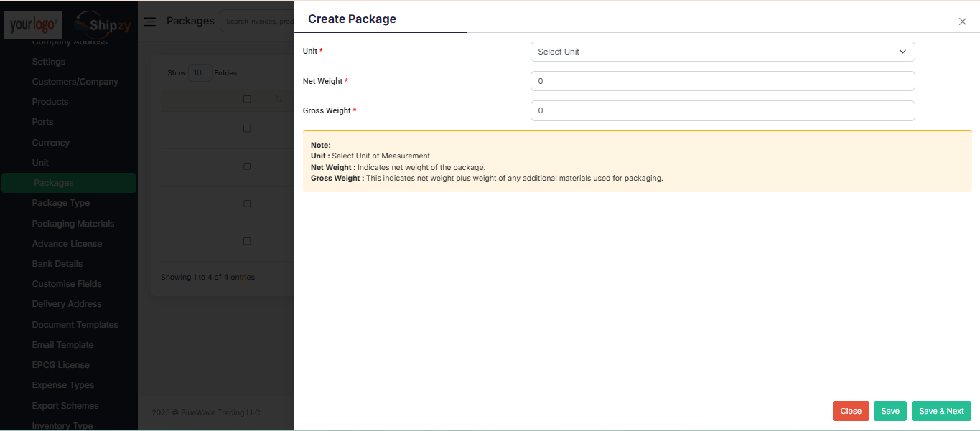Click the hamburger menu toggle icon
Image resolution: width=980 pixels, height=431 pixels.
(149, 22)
